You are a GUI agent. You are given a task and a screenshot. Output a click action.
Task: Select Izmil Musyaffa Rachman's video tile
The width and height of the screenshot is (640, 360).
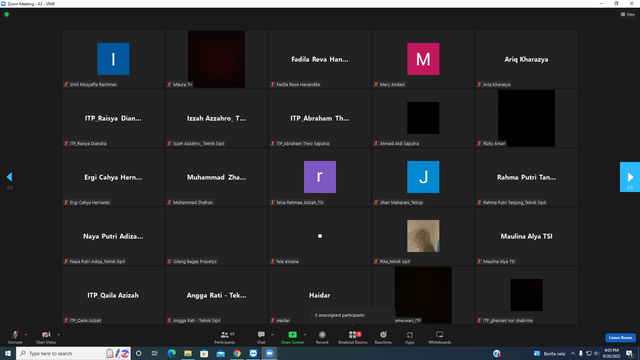(113, 59)
